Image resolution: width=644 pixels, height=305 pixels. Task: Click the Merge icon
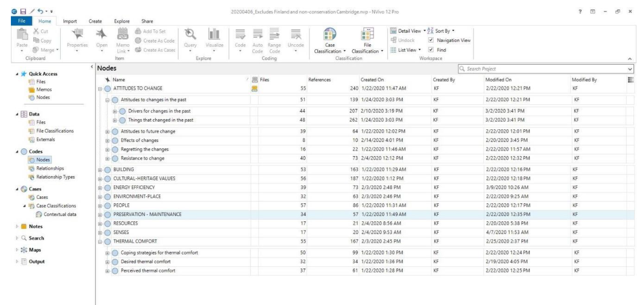(36, 49)
